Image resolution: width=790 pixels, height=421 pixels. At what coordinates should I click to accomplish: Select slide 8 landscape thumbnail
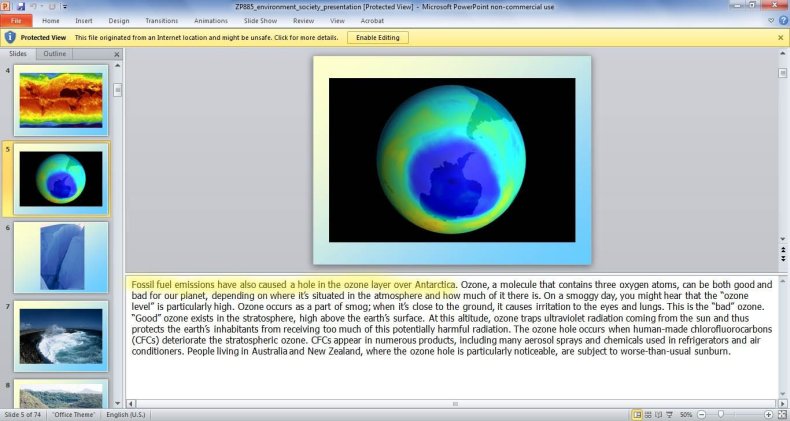[x=61, y=394]
